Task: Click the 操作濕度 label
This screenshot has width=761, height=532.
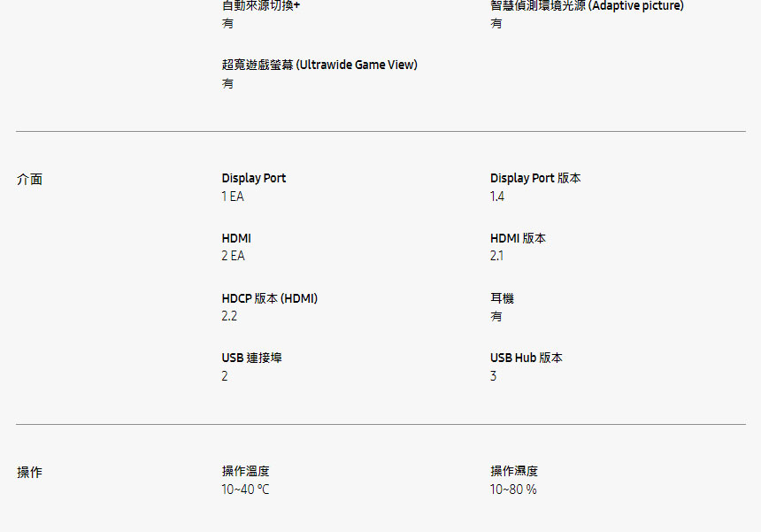Action: point(514,471)
